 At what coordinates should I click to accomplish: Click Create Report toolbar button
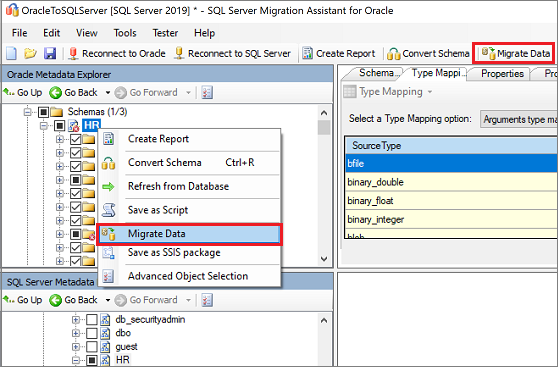[339, 53]
